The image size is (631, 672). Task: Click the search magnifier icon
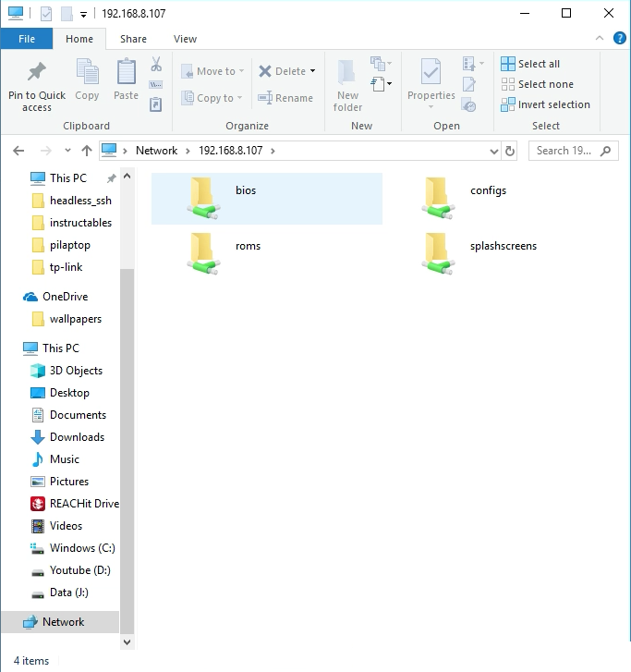point(606,151)
